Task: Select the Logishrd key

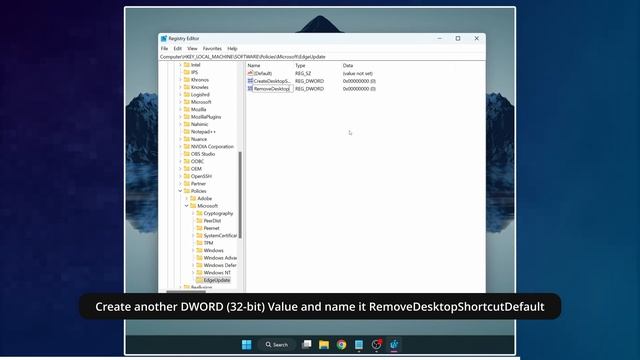Action: pos(200,95)
